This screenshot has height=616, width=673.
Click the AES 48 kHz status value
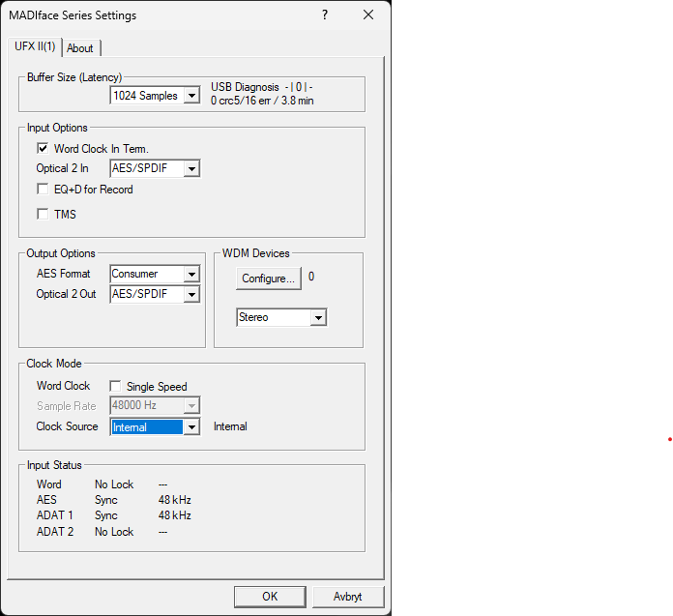[175, 500]
